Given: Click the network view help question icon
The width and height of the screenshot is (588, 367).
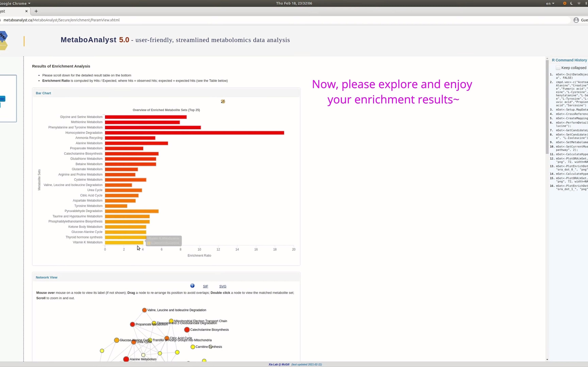Looking at the screenshot, I should coord(192,286).
